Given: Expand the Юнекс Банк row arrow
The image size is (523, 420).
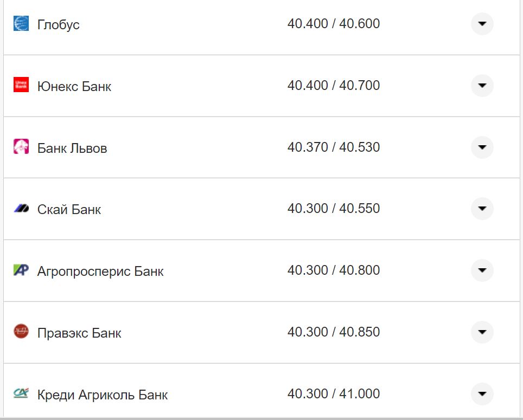Looking at the screenshot, I should coord(482,86).
